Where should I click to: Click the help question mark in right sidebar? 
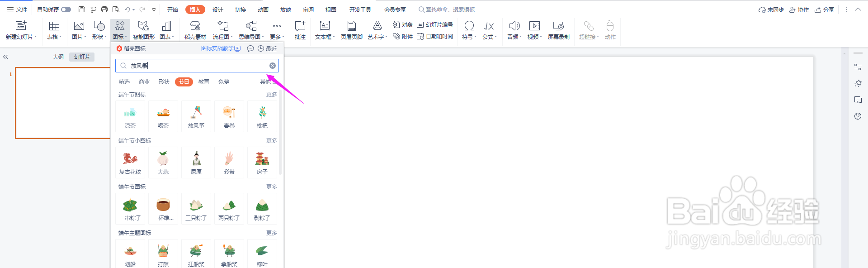pyautogui.click(x=858, y=116)
